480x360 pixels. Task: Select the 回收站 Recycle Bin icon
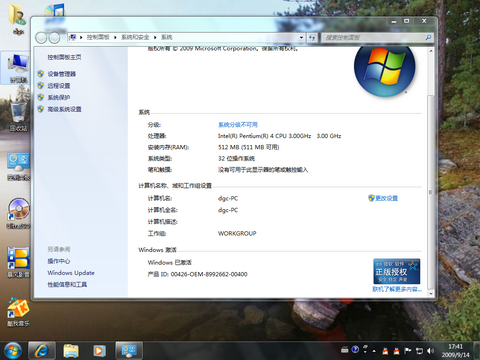(x=18, y=116)
